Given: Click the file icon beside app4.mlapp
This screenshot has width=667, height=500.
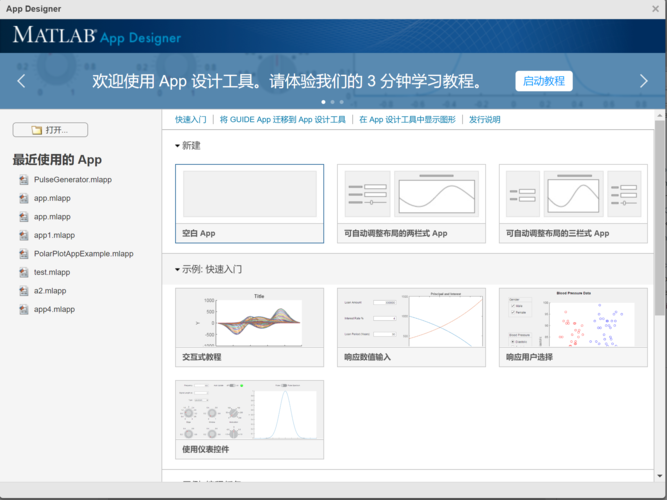Looking at the screenshot, I should click(24, 309).
